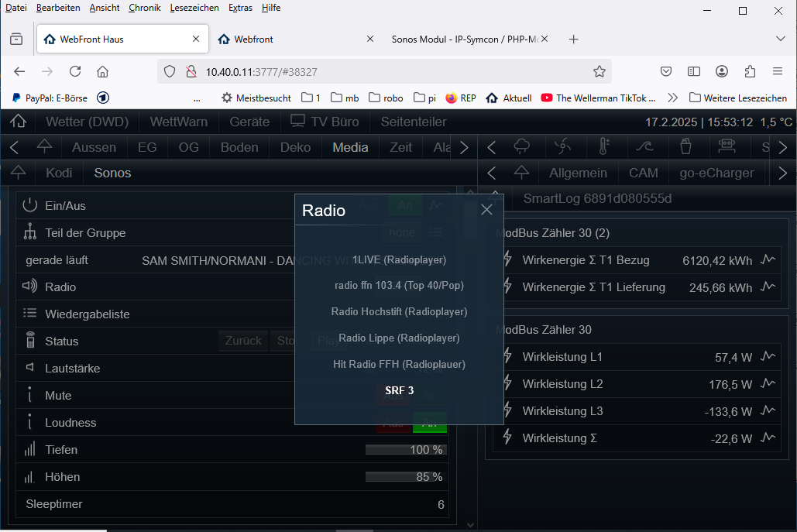Click the Ein/Aus power icon
Image resolution: width=797 pixels, height=532 pixels.
pos(30,205)
